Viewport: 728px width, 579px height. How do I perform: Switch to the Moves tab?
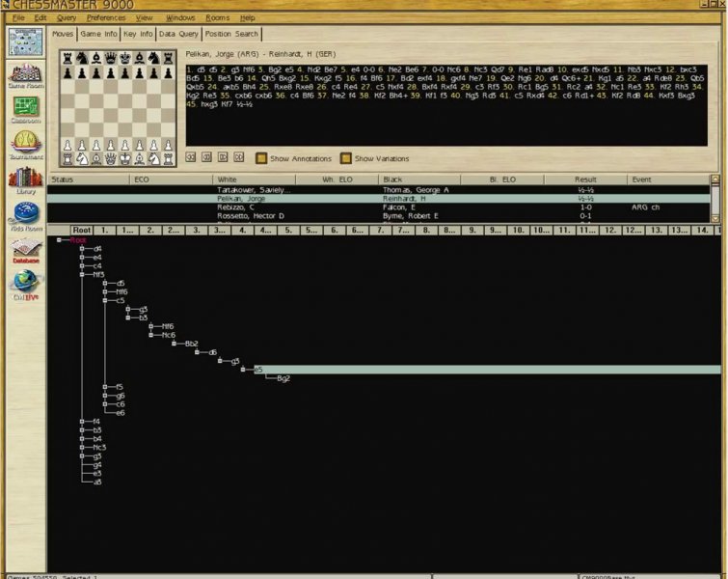pos(63,34)
